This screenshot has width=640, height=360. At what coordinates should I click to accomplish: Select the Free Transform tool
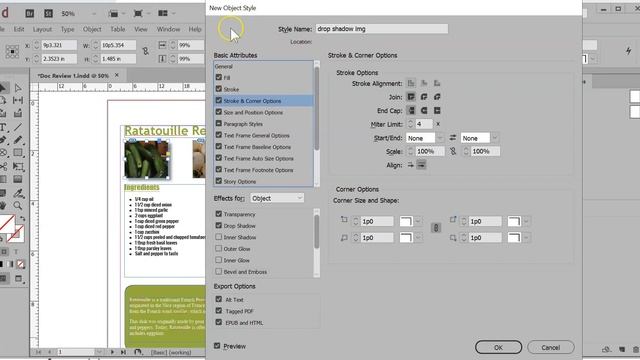tap(18, 167)
